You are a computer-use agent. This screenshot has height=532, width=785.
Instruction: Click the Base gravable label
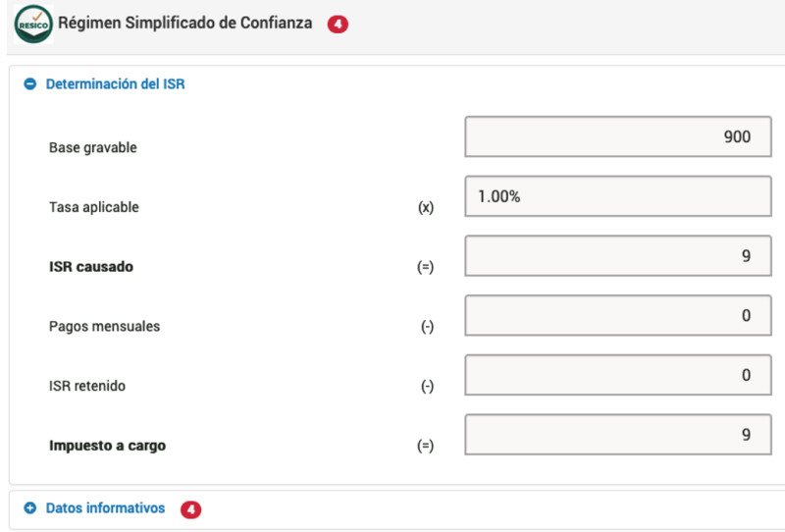tap(92, 148)
